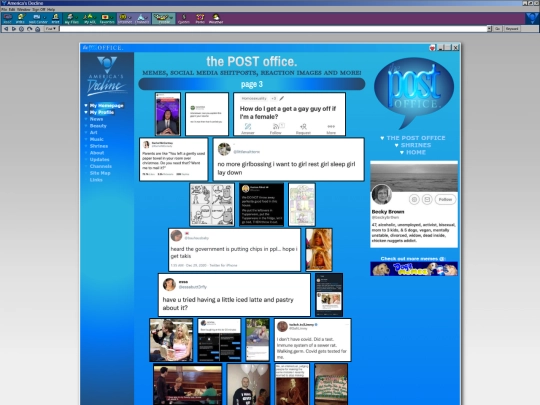Open the Read mail toolbar icon
Viewport: 540px width, 405px height.
tap(8, 19)
